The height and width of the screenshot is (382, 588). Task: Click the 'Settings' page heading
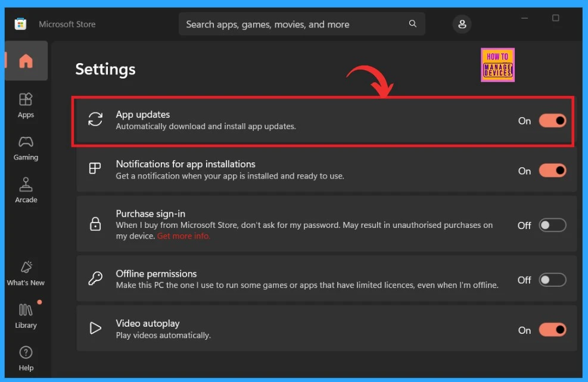(105, 69)
